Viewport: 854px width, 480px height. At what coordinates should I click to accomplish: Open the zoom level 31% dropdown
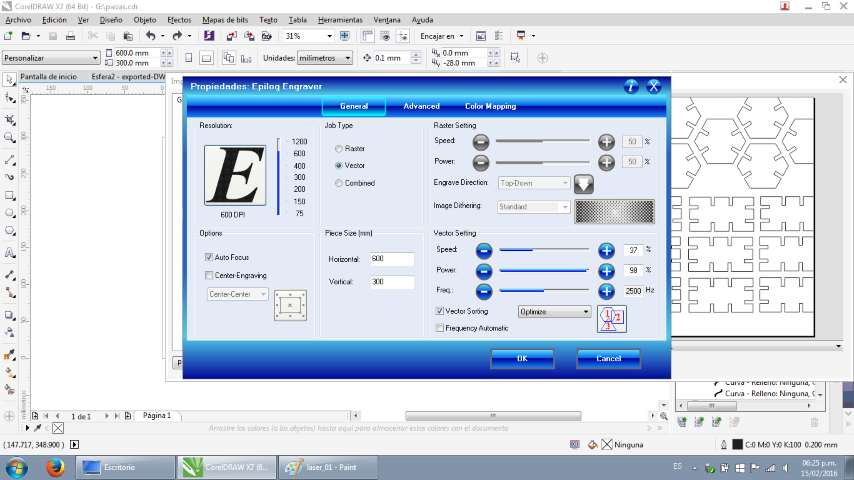point(329,36)
